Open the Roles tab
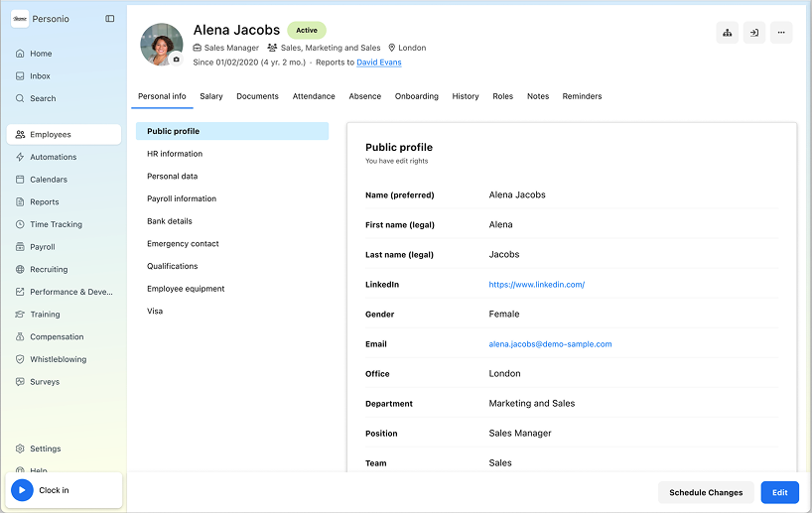The width and height of the screenshot is (812, 513). tap(503, 96)
